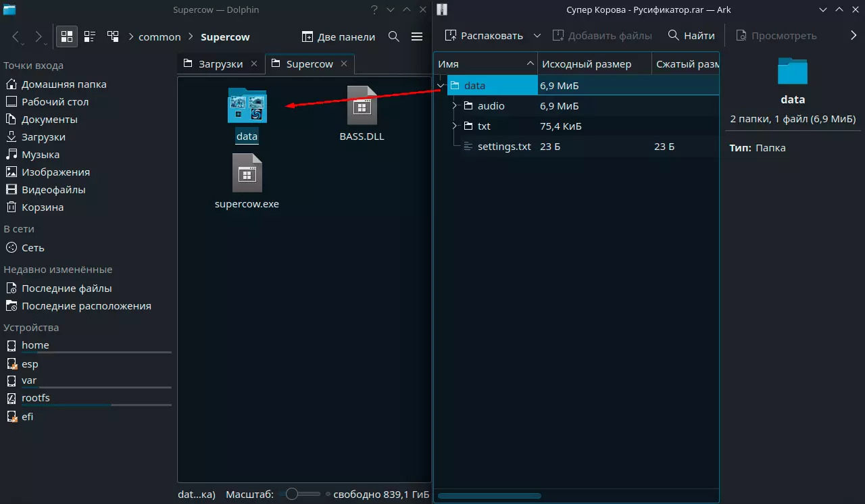Click the 'Распаковать' extract button in Ark
The width and height of the screenshot is (865, 504).
(485, 36)
